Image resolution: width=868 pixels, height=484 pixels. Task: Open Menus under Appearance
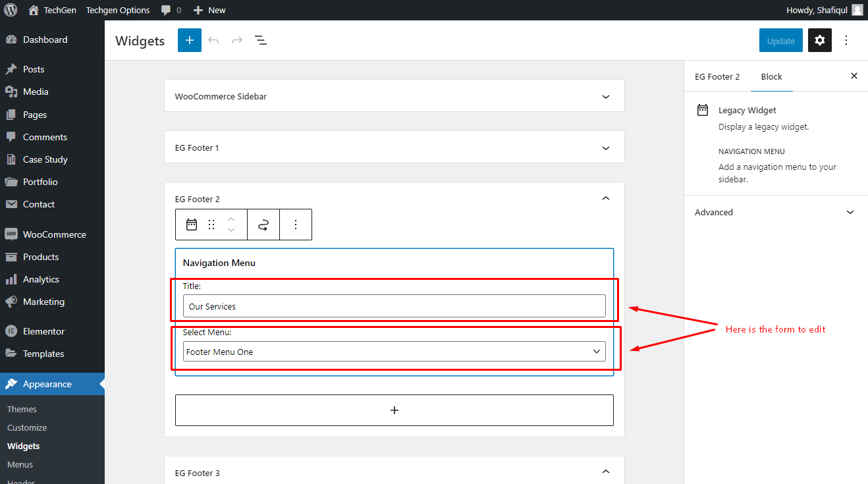pos(20,464)
